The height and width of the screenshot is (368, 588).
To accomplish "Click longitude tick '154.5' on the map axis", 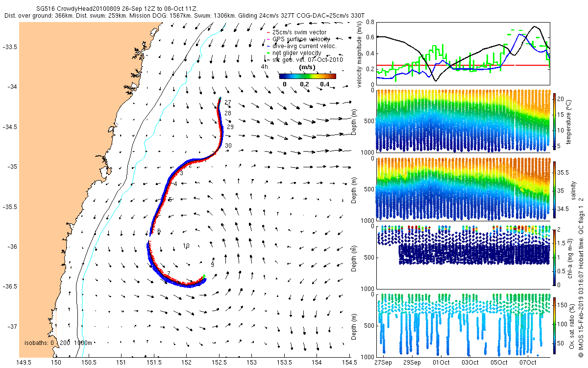I will (349, 363).
